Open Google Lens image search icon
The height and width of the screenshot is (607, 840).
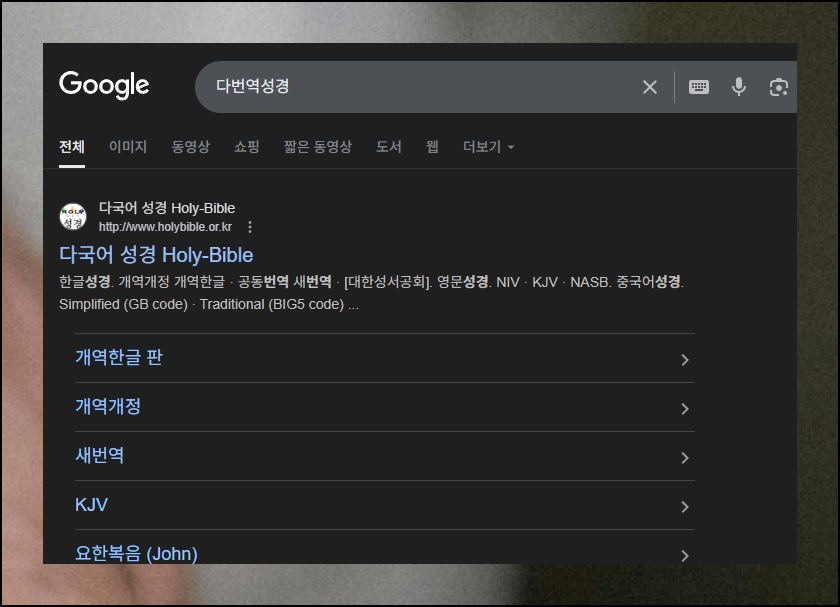pyautogui.click(x=778, y=87)
